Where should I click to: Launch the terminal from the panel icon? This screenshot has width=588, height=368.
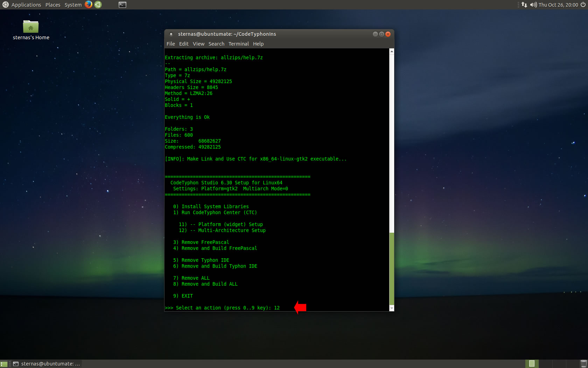pos(122,5)
